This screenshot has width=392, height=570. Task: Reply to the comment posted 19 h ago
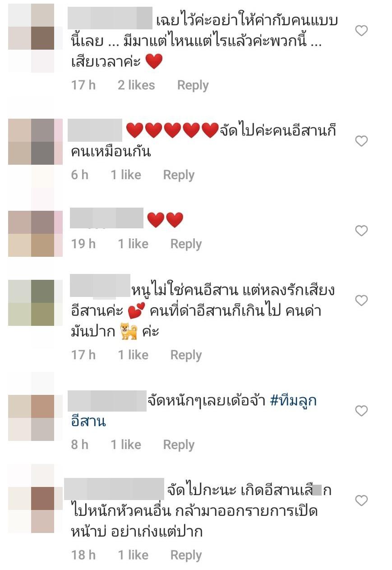(186, 244)
